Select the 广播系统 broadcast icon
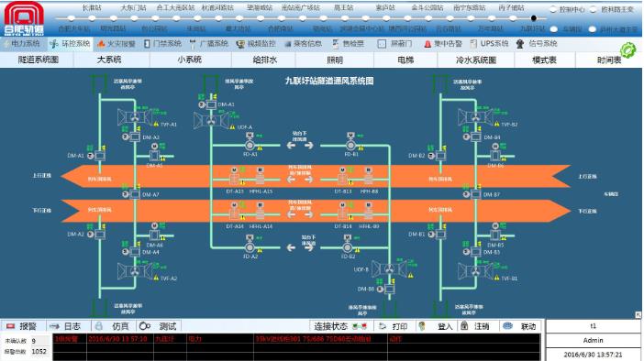The height and width of the screenshot is (361, 644). click(x=193, y=44)
